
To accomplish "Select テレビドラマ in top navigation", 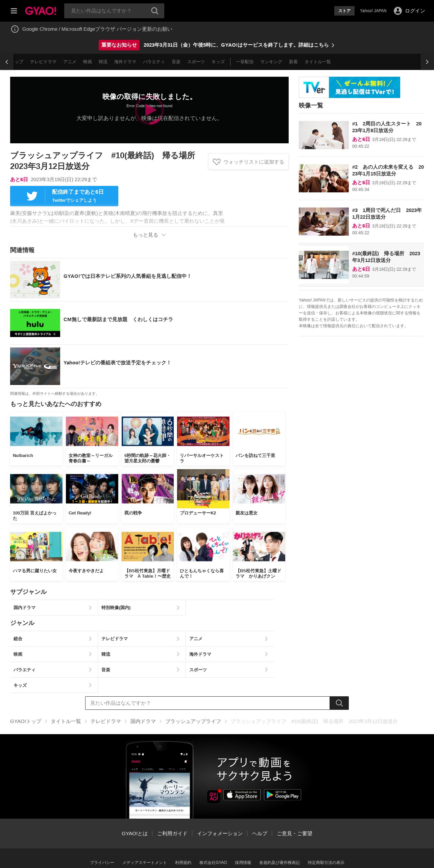I will click(x=43, y=62).
